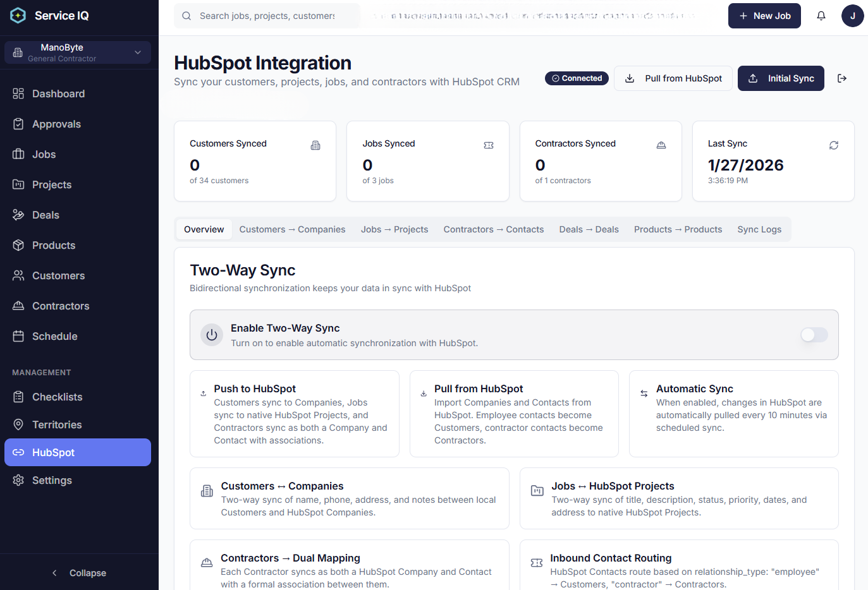The image size is (868, 590).
Task: Click the disconnect/logout arrow icon
Action: [842, 78]
